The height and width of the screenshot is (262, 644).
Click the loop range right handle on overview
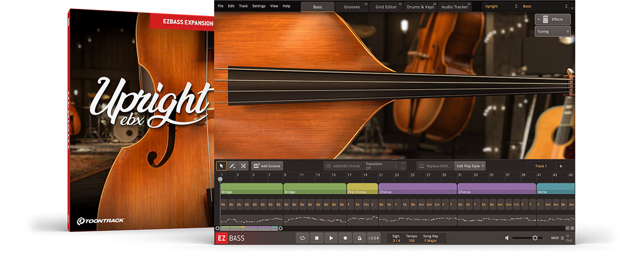[281, 228]
